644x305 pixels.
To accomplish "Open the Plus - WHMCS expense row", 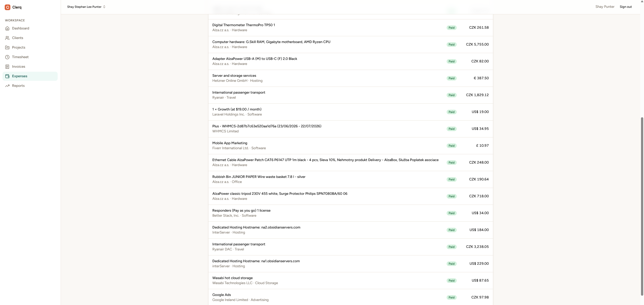I will click(350, 129).
